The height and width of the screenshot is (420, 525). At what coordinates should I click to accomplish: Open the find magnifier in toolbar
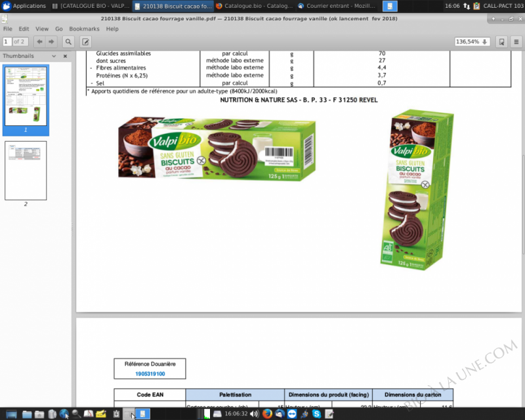pyautogui.click(x=68, y=42)
